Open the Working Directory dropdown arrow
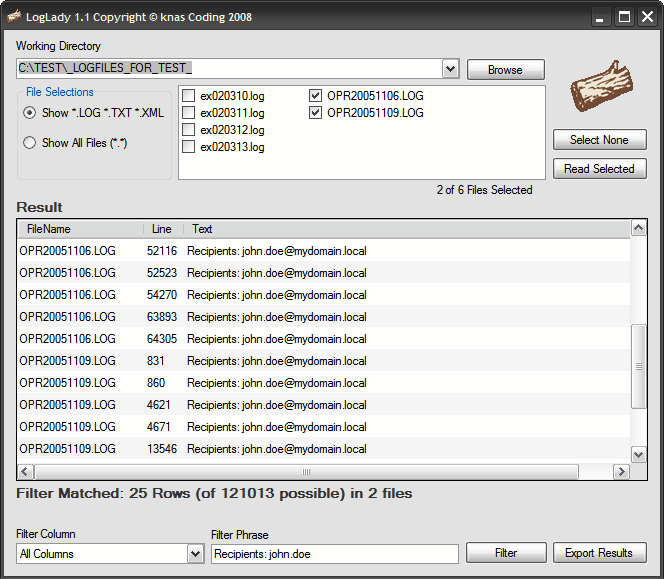 [451, 69]
